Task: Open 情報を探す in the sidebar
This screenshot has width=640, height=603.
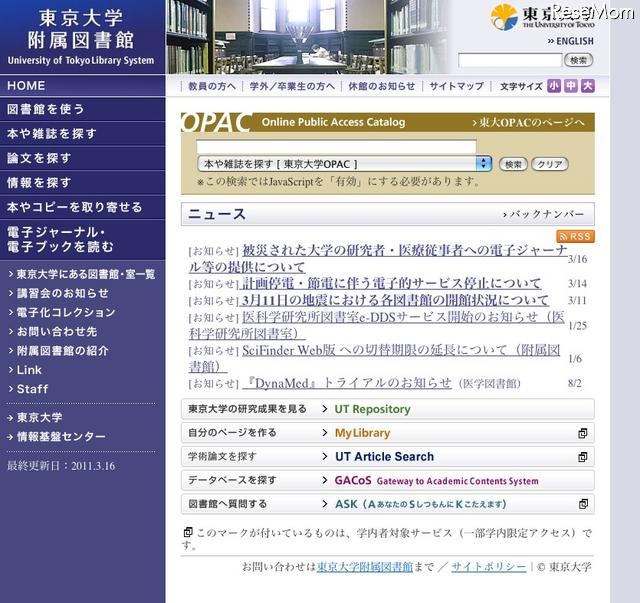Action: click(82, 182)
